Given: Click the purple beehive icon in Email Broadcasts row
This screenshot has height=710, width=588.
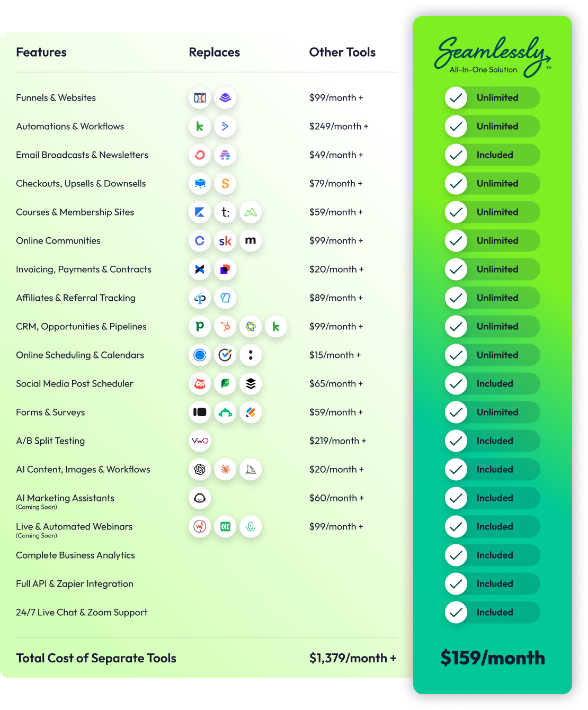Looking at the screenshot, I should [x=225, y=155].
